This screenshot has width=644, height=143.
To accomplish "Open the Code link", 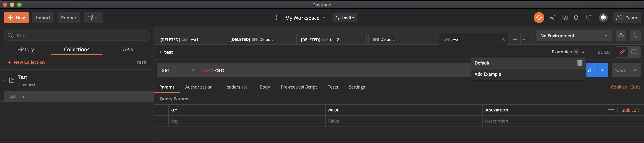I will click(635, 87).
